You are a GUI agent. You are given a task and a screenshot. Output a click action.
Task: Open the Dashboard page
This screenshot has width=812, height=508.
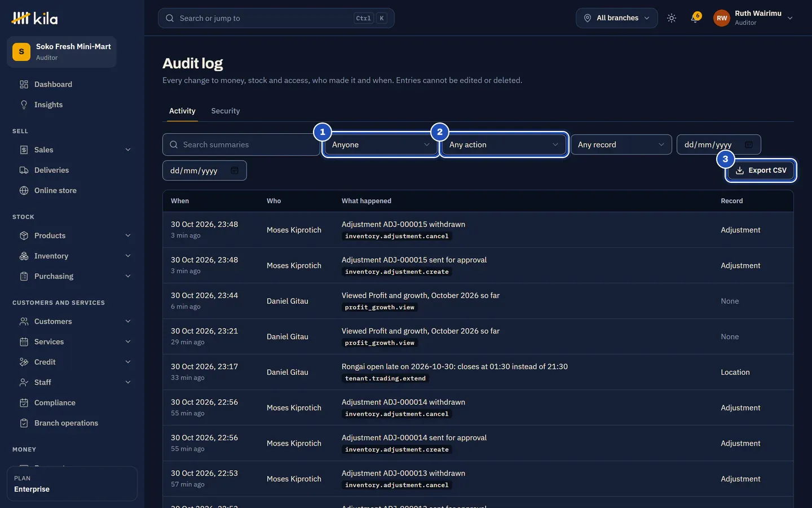pyautogui.click(x=72, y=84)
